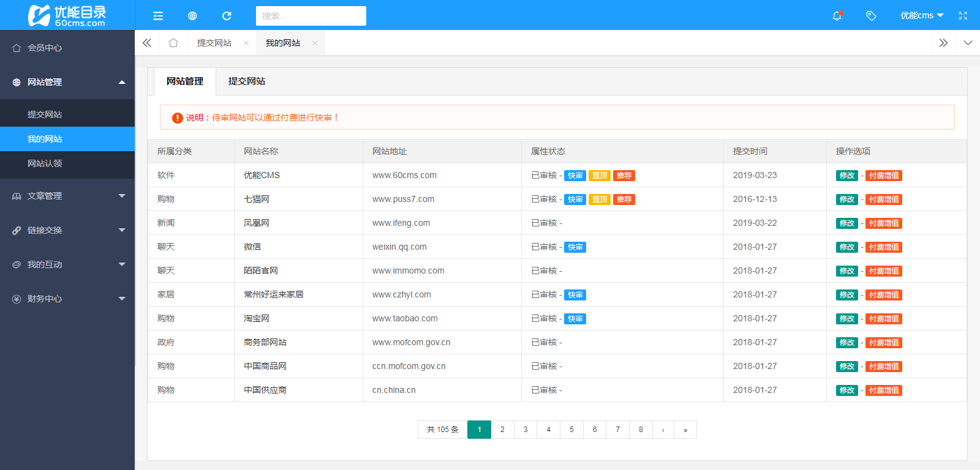Jump to last page arrow
The image size is (980, 470).
[685, 430]
